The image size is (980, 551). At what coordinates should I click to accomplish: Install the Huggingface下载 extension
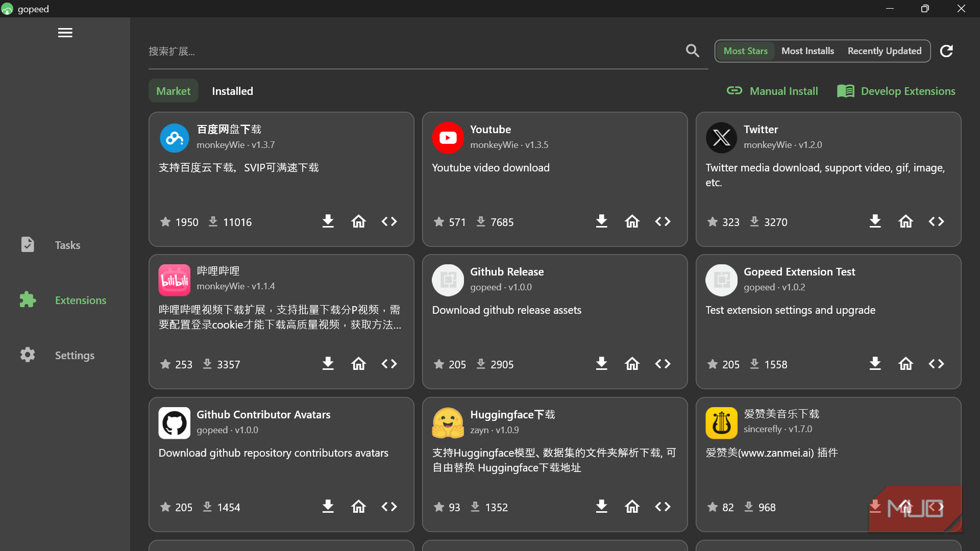601,507
